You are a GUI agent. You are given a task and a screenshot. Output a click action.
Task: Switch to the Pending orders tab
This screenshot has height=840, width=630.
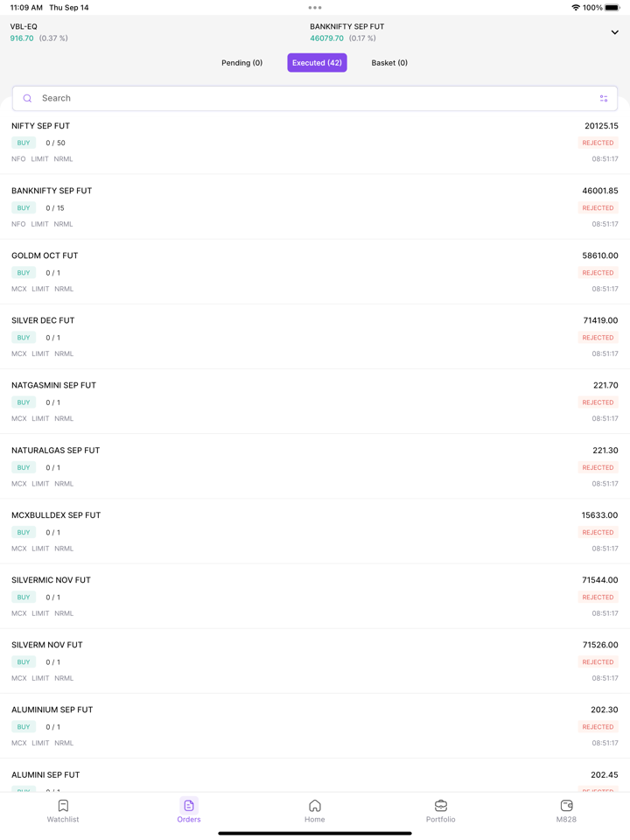241,62
